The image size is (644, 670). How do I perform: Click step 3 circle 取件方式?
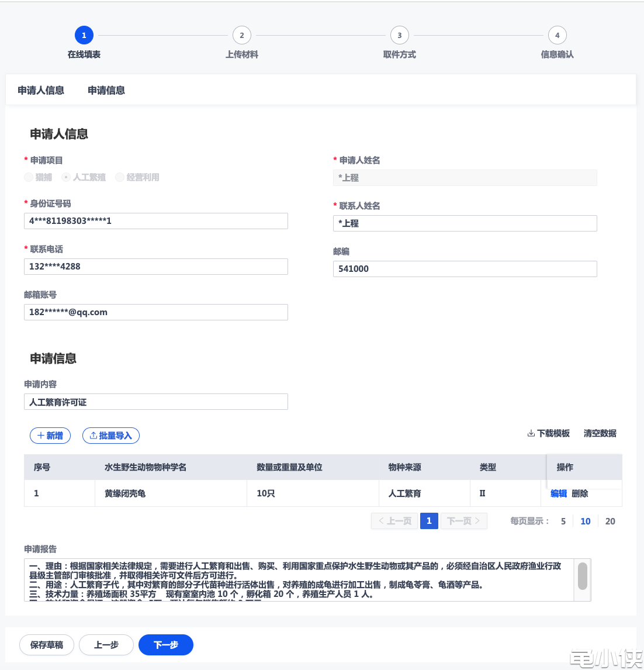tap(399, 35)
